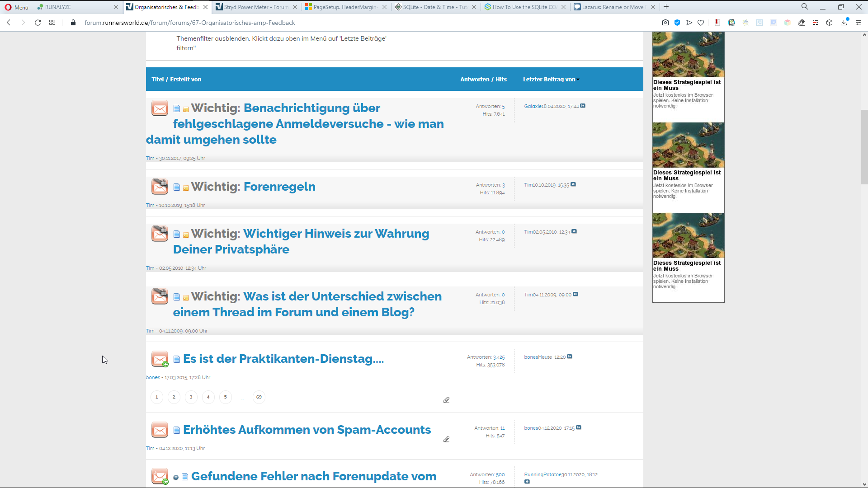
Task: Sort by Letzter Beitrag von dropdown
Action: coord(551,80)
